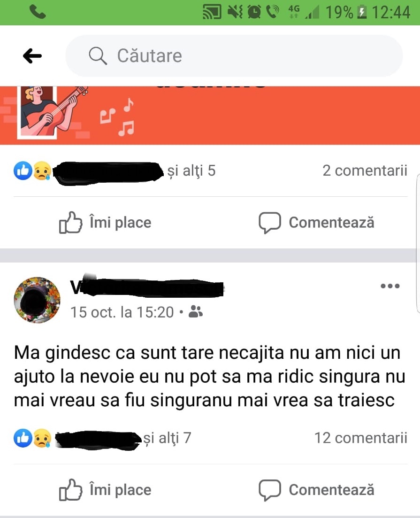Open the 'și alți 7' reactions list
420x518 pixels.
point(167,438)
